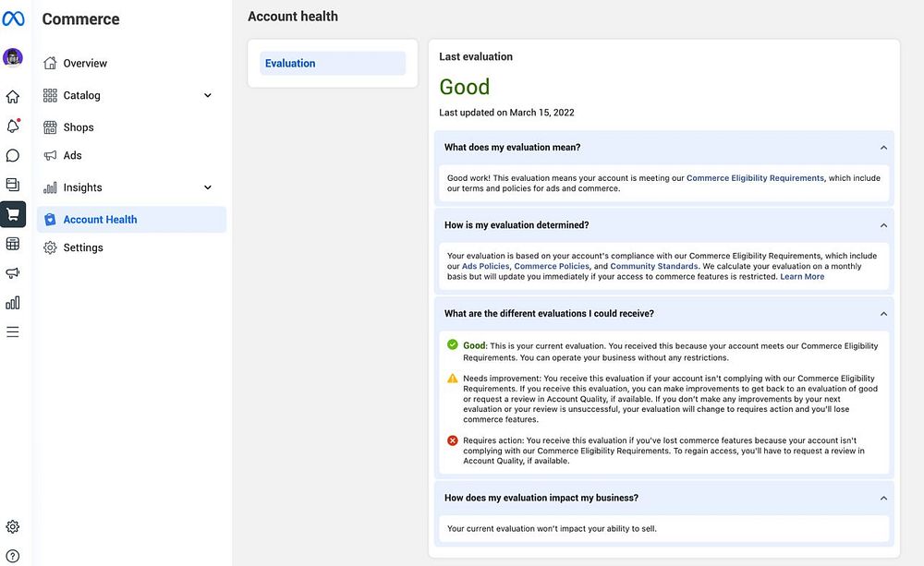Select the Commerce shopping cart icon
The image size is (924, 566).
coord(12,214)
